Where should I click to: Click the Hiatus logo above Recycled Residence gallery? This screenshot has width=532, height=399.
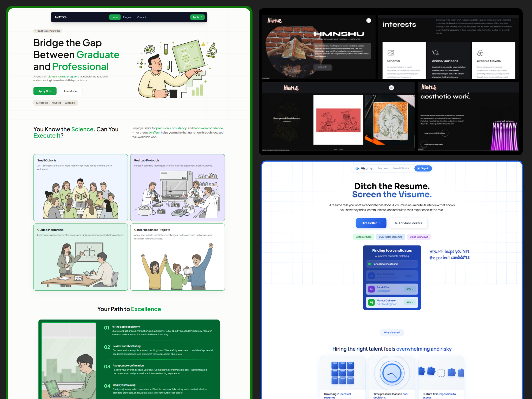point(291,88)
